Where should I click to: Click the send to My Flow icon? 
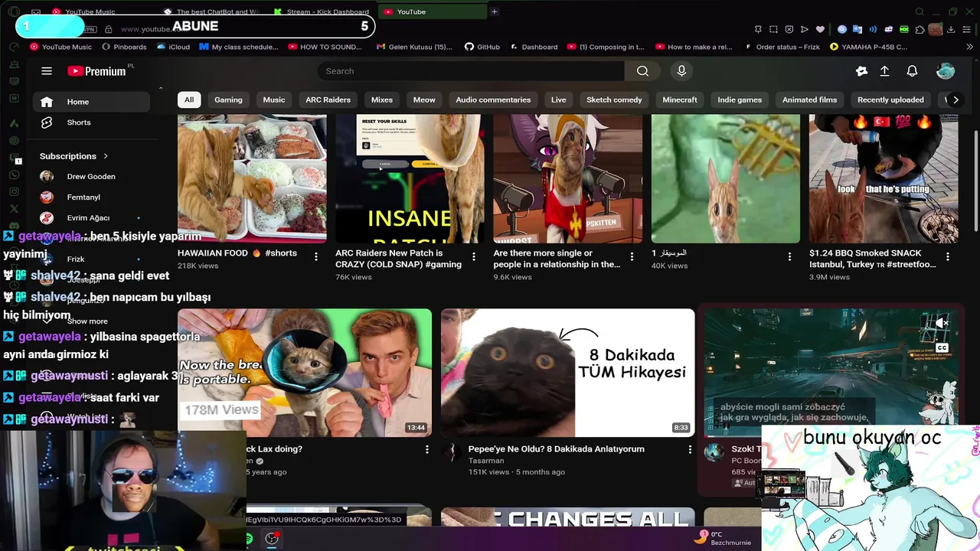click(805, 29)
